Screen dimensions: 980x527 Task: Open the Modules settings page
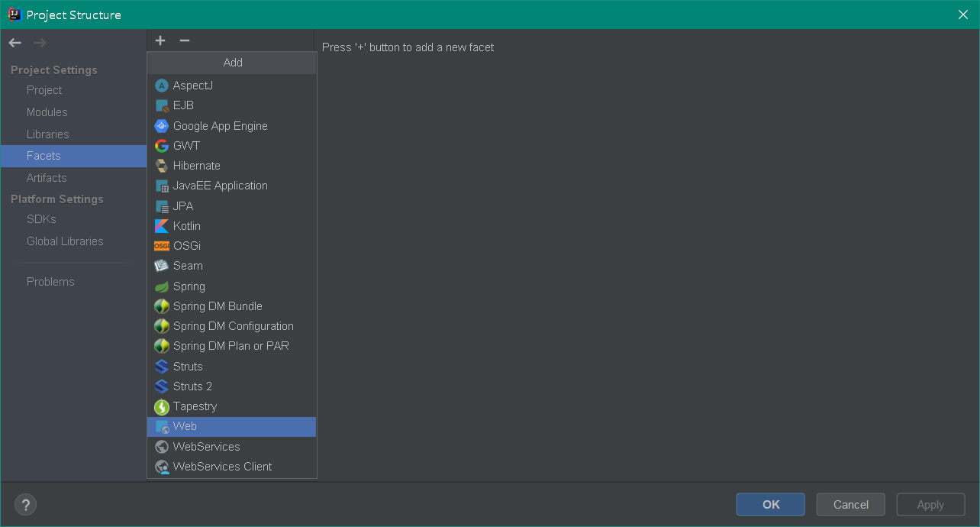pos(73,112)
